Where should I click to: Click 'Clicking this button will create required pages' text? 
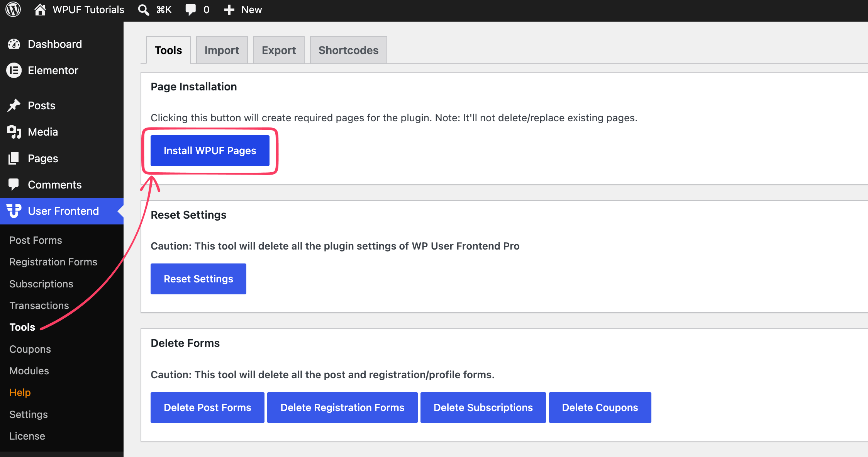click(394, 118)
